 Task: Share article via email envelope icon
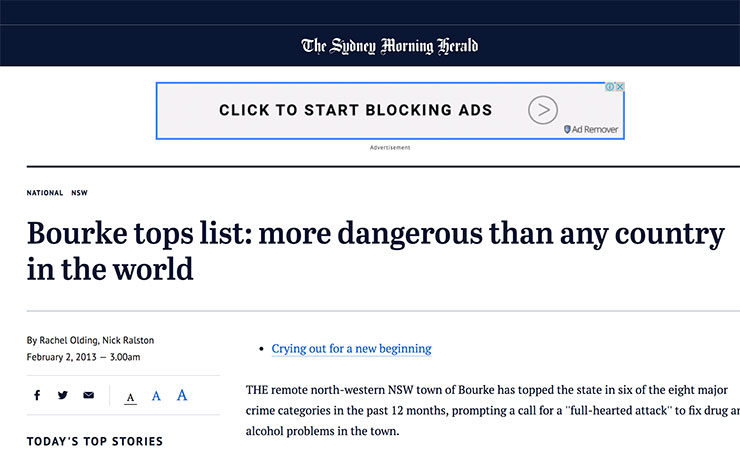point(89,395)
